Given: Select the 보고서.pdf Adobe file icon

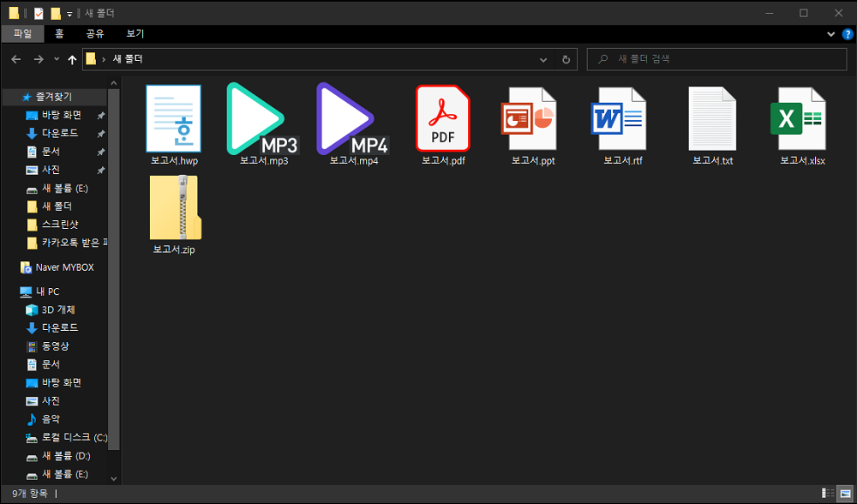Looking at the screenshot, I should click(x=443, y=118).
